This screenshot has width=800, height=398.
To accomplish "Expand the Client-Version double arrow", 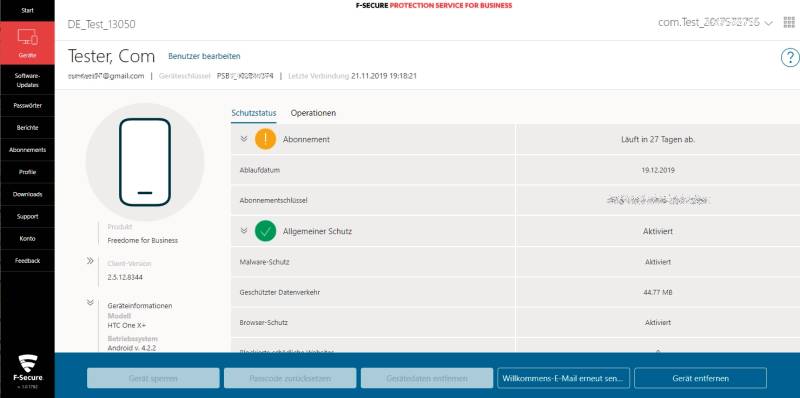I will click(x=90, y=261).
